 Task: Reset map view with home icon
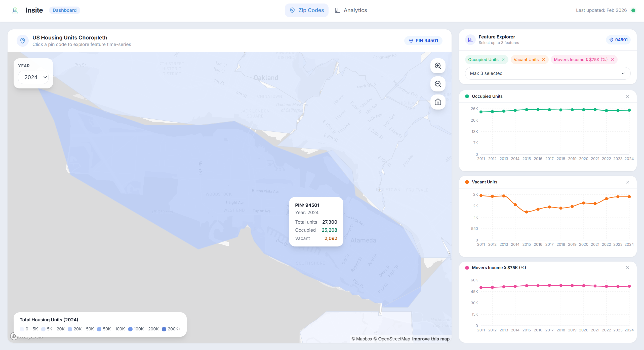point(438,102)
